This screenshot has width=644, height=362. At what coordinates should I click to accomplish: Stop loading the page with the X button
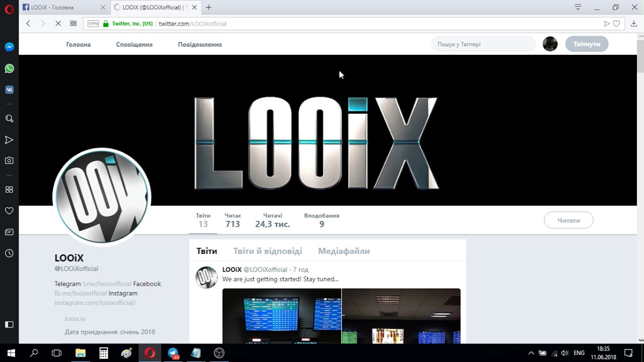pyautogui.click(x=58, y=24)
